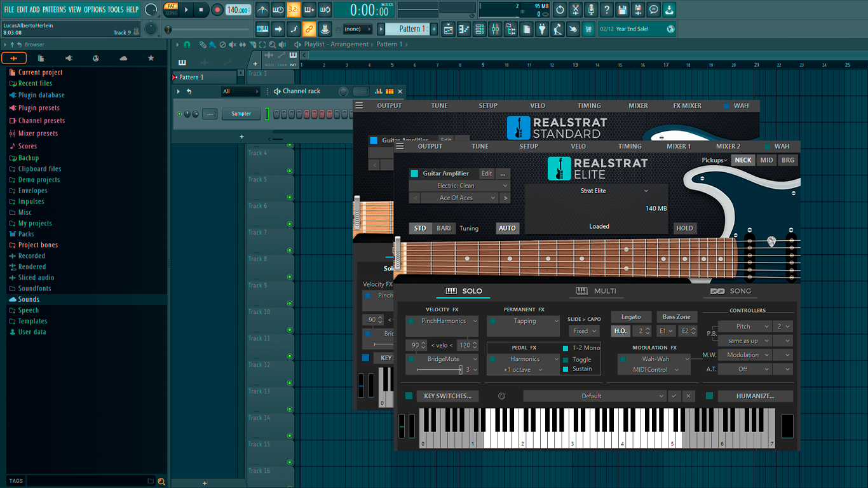This screenshot has width=868, height=488.
Task: Click the Stop button in the transport
Action: 201,10
